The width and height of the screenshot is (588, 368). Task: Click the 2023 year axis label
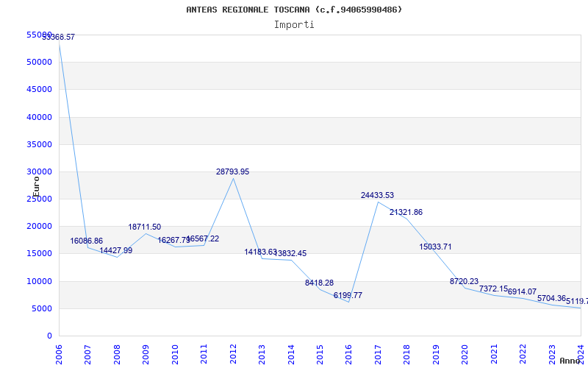click(553, 355)
